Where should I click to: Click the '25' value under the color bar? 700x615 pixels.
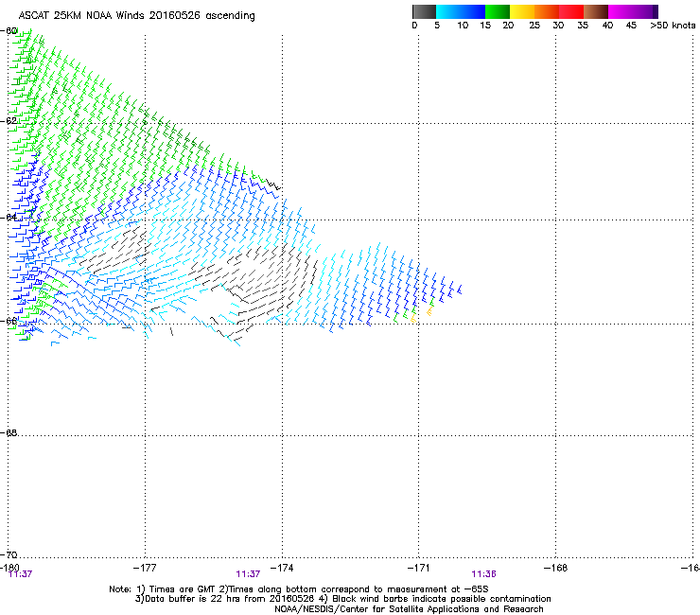point(534,26)
